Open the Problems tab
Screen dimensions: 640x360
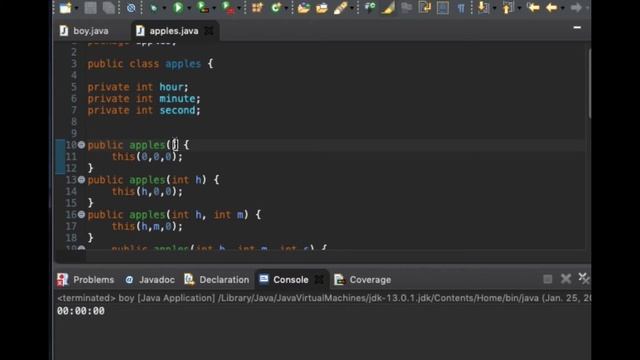coord(86,280)
